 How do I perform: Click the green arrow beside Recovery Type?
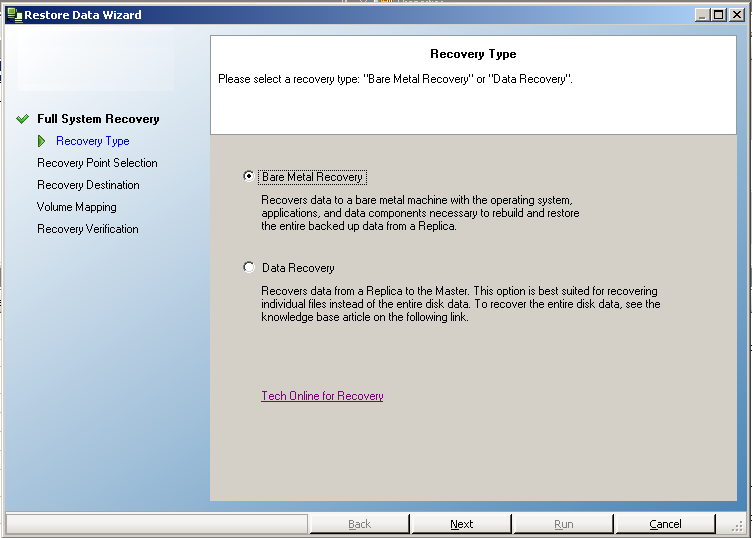point(42,141)
